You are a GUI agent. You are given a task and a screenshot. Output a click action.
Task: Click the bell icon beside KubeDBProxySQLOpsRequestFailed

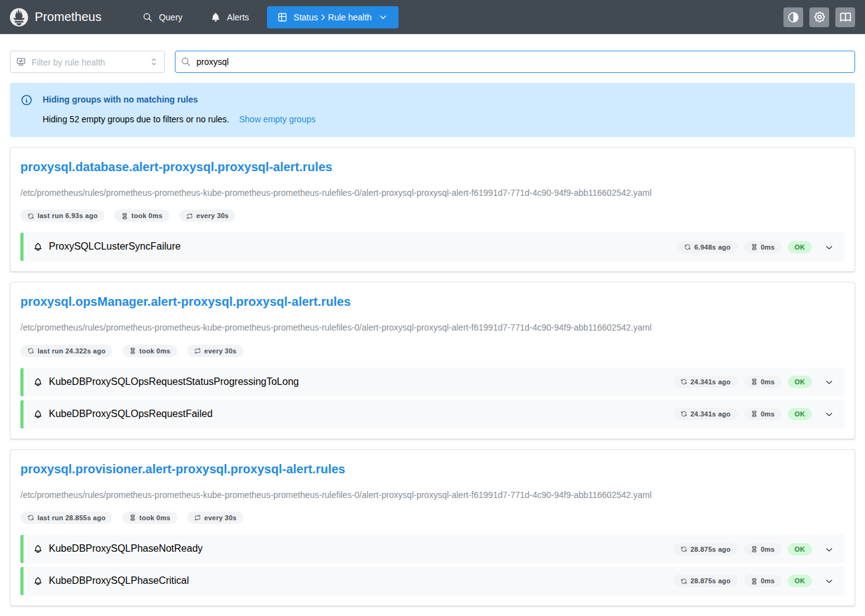point(38,414)
